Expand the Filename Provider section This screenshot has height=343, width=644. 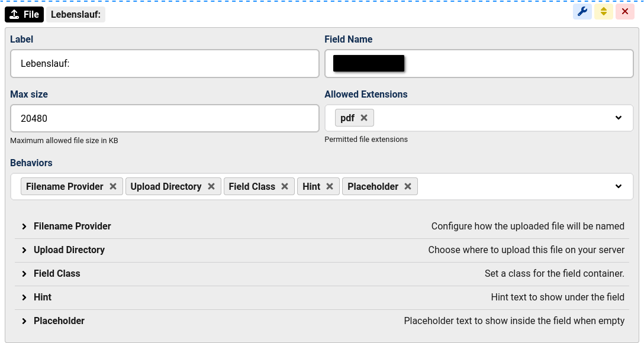[72, 226]
